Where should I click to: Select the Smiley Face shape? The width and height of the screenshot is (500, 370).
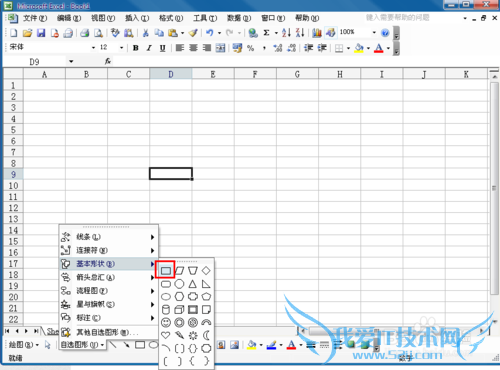(166, 323)
